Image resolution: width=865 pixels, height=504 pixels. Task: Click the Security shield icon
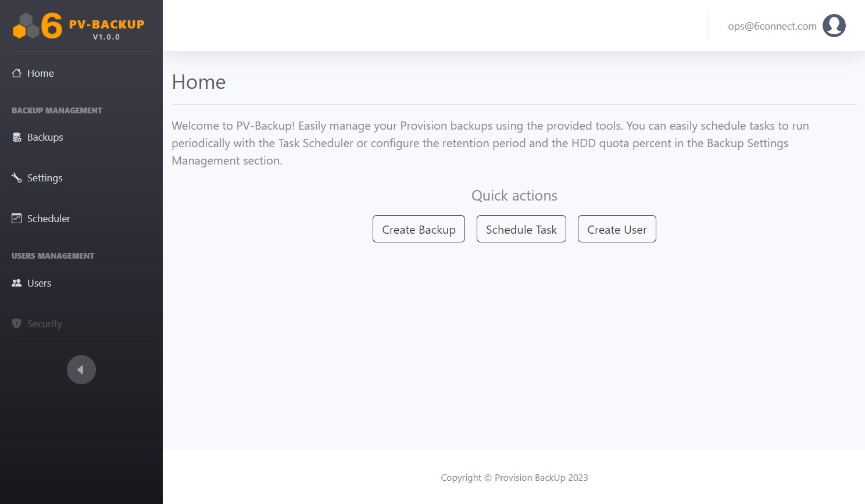[x=16, y=324]
